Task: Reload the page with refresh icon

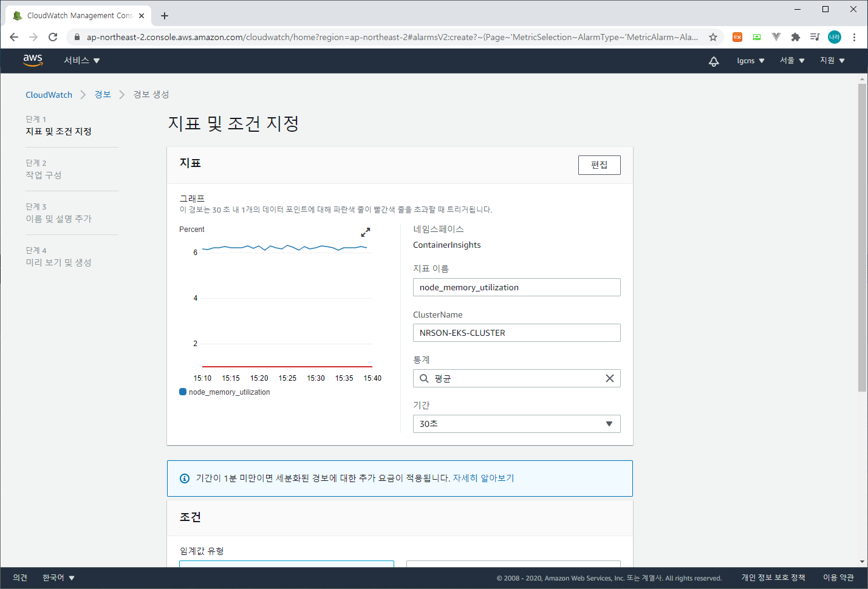Action: tap(53, 37)
